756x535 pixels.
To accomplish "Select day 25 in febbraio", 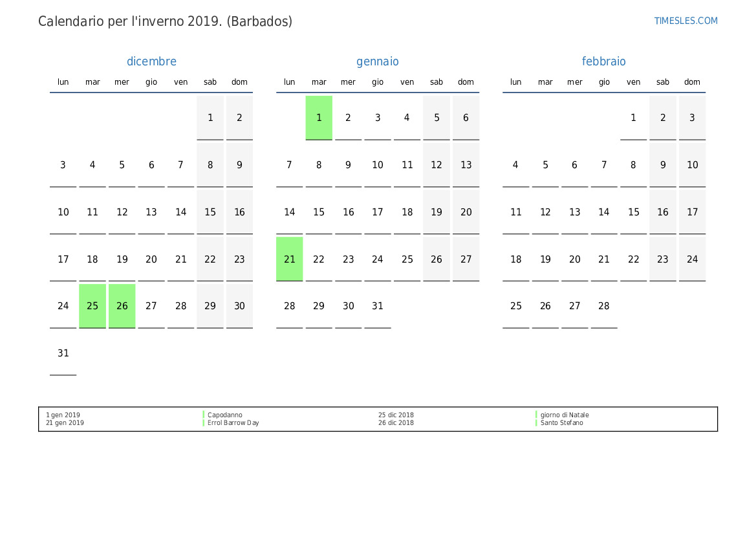I will 516,306.
